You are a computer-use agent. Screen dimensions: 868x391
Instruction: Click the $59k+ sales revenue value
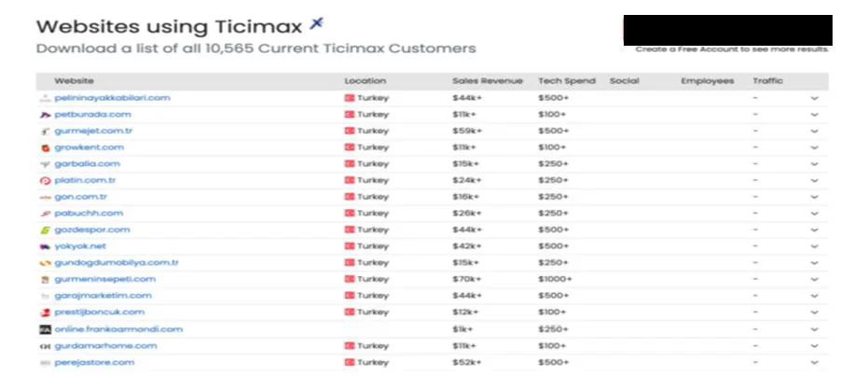[467, 132]
